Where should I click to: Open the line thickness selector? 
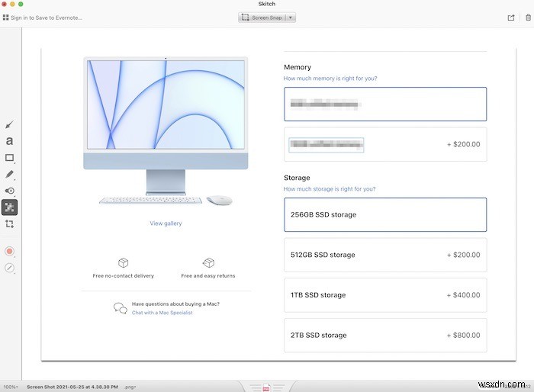click(9, 268)
